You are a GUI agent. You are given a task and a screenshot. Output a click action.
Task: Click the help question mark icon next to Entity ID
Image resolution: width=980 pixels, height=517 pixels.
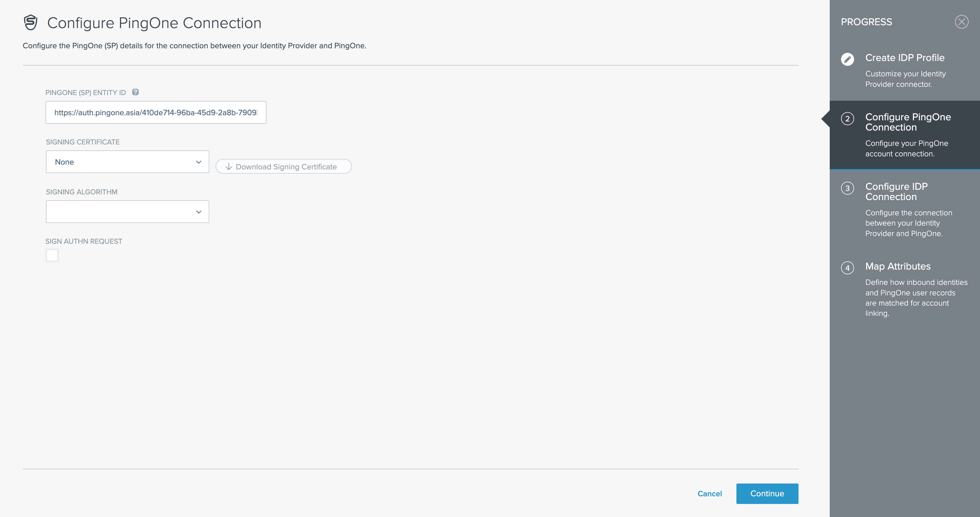click(136, 91)
